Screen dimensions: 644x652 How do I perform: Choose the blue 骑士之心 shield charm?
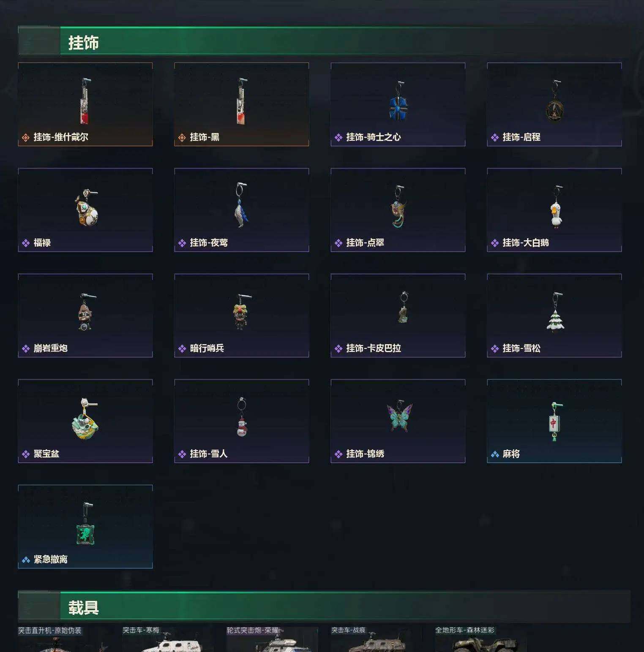398,104
